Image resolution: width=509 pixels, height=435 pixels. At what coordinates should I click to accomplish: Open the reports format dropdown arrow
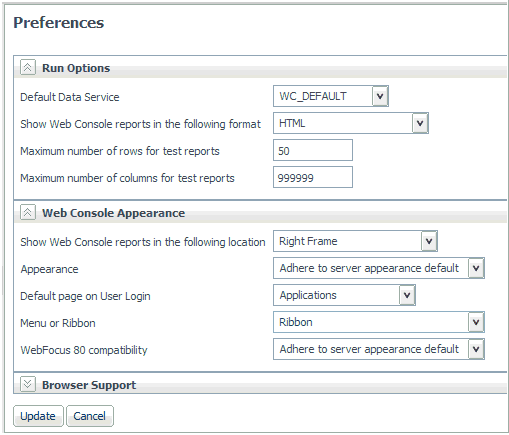420,123
